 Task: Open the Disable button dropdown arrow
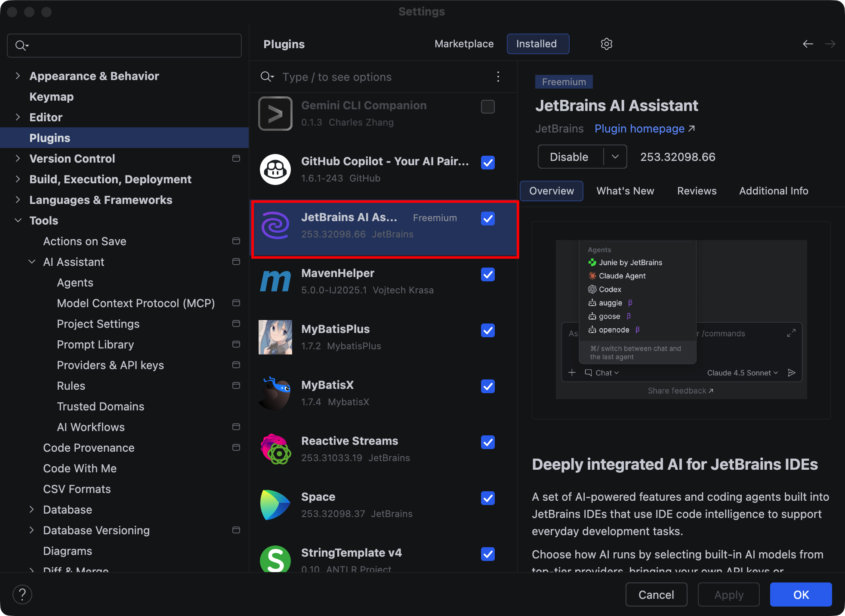tap(615, 157)
